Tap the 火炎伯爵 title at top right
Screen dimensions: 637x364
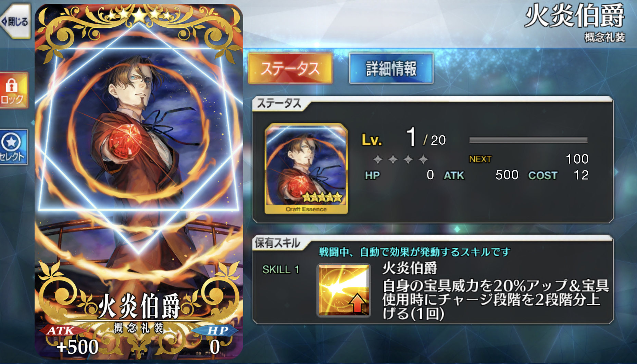coord(574,16)
